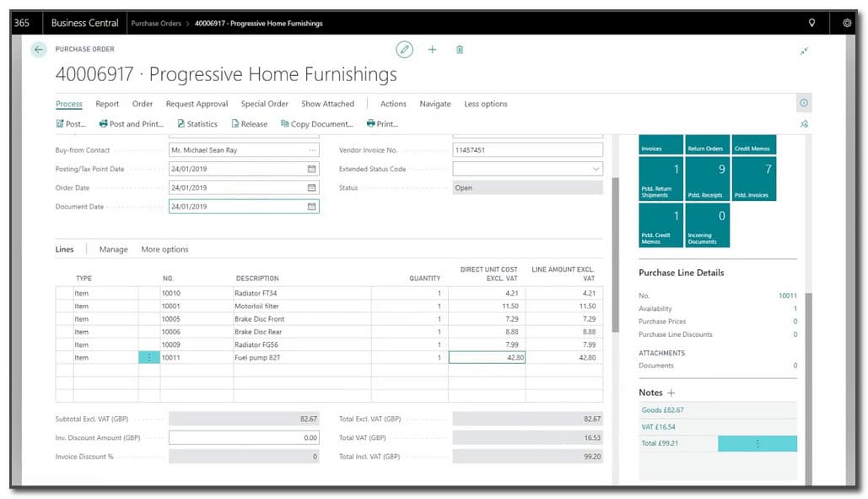This screenshot has height=499, width=868.
Task: Click the edit pencil icon above the header
Action: pos(404,50)
